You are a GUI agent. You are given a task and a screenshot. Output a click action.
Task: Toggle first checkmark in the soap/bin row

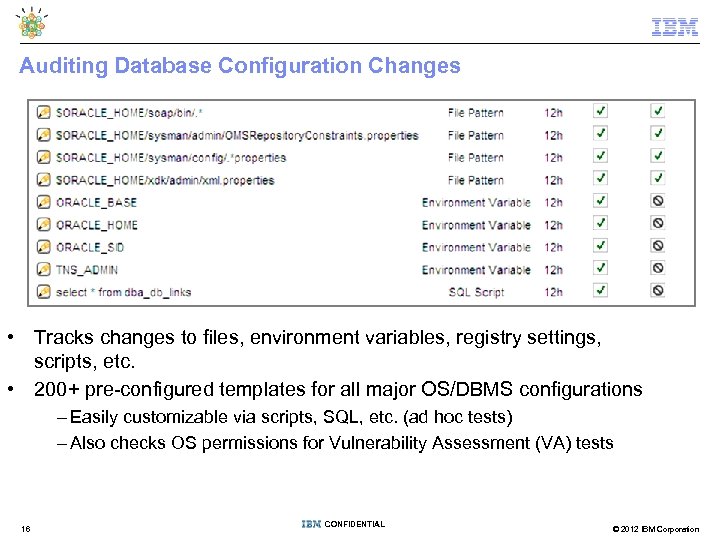coord(600,110)
